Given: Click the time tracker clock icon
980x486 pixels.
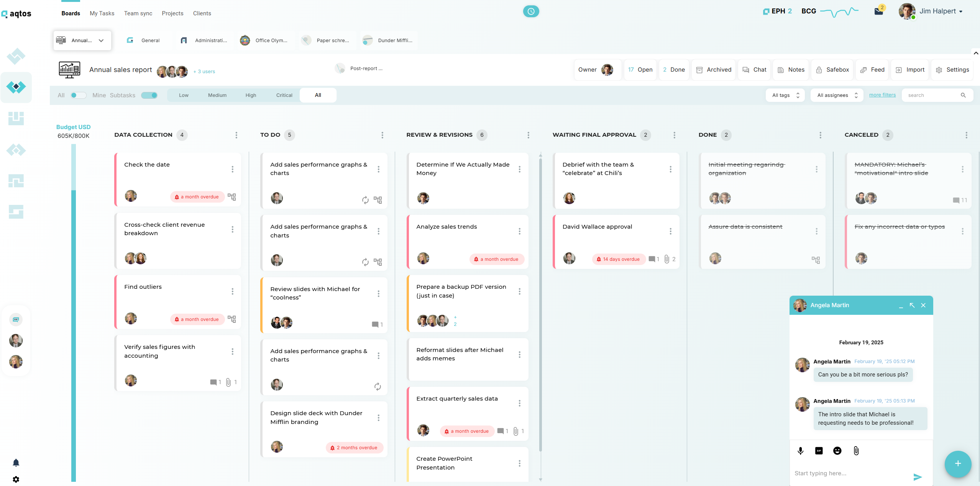Looking at the screenshot, I should click(x=531, y=11).
